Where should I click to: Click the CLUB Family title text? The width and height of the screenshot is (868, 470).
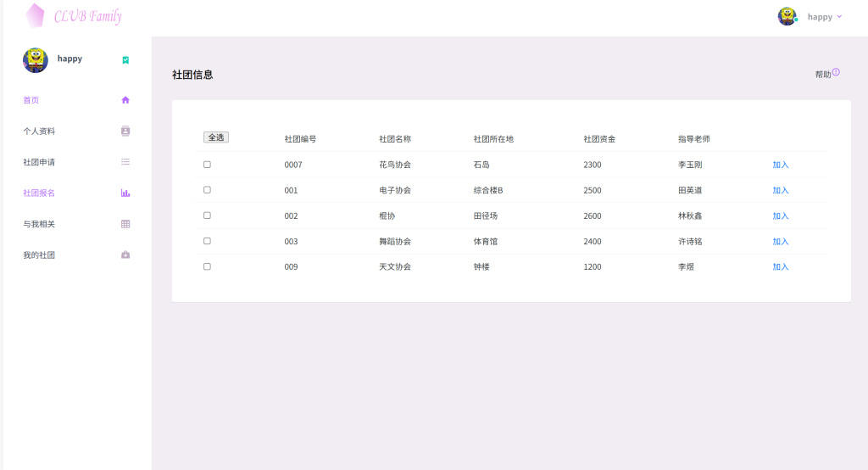[88, 16]
